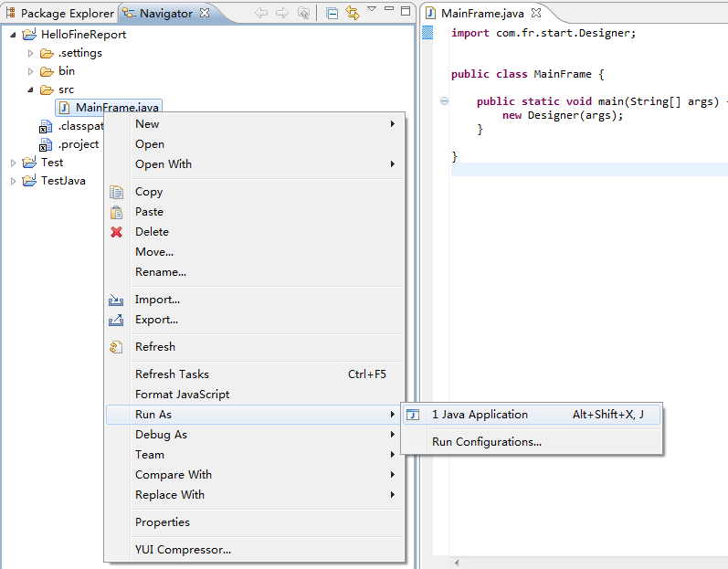Select the Navigator tab
This screenshot has width=728, height=569.
pyautogui.click(x=165, y=14)
